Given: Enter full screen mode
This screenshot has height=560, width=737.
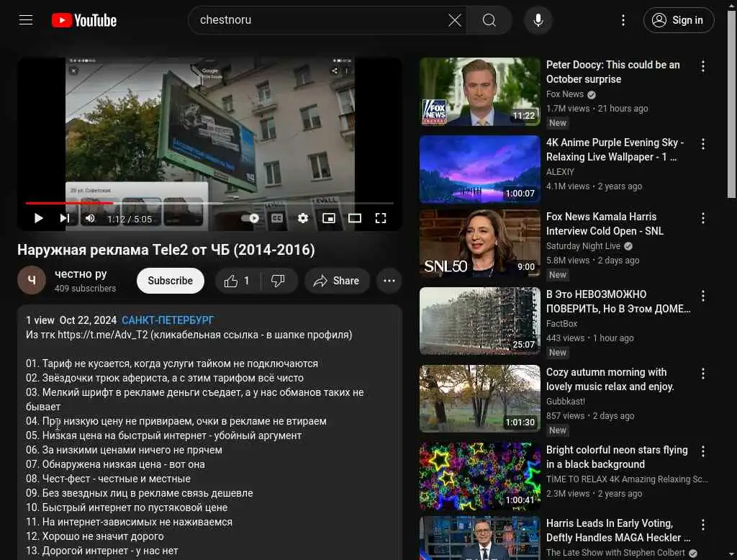Looking at the screenshot, I should pos(381,218).
